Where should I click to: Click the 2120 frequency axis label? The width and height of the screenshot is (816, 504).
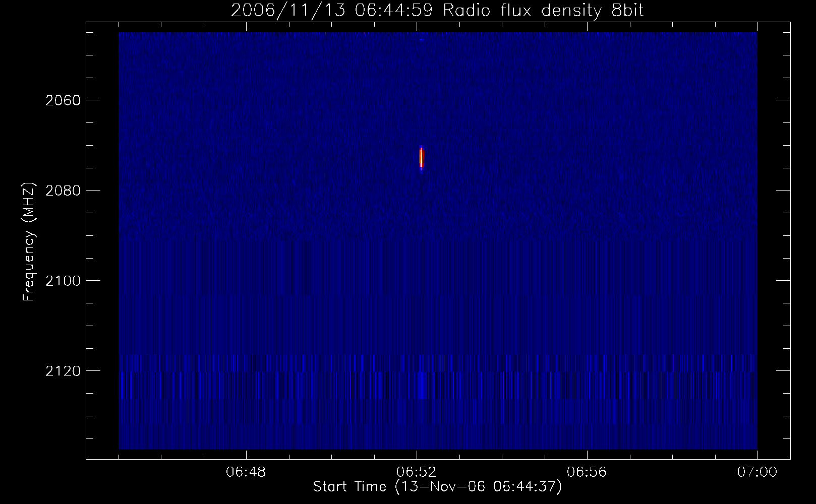[x=63, y=371]
